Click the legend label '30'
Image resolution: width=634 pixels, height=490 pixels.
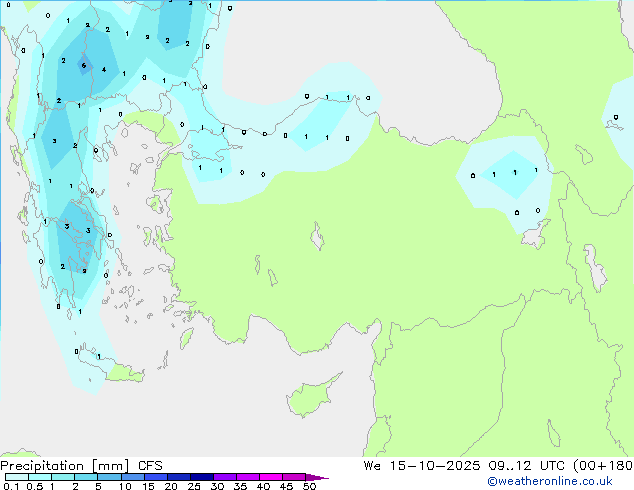(217, 486)
